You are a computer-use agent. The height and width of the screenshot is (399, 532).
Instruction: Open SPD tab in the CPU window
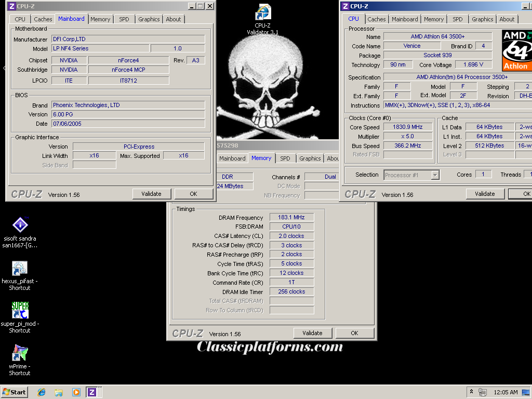458,19
